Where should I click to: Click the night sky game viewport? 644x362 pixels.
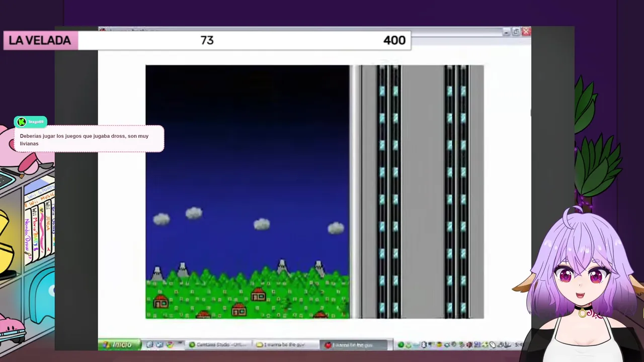[247, 192]
